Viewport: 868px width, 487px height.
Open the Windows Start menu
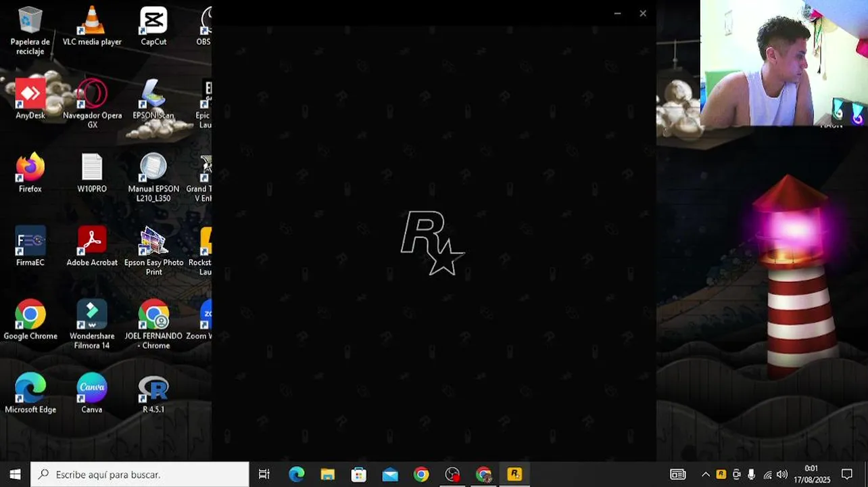click(x=15, y=474)
